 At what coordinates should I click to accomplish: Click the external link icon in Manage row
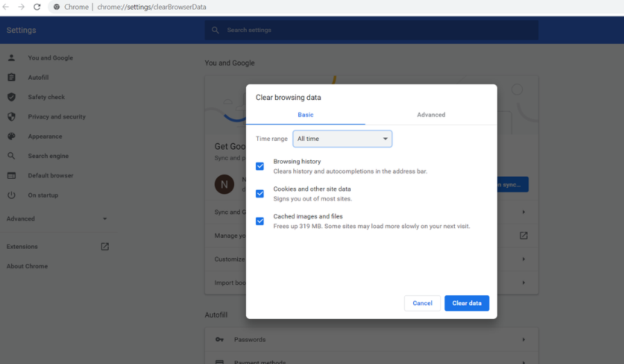523,236
